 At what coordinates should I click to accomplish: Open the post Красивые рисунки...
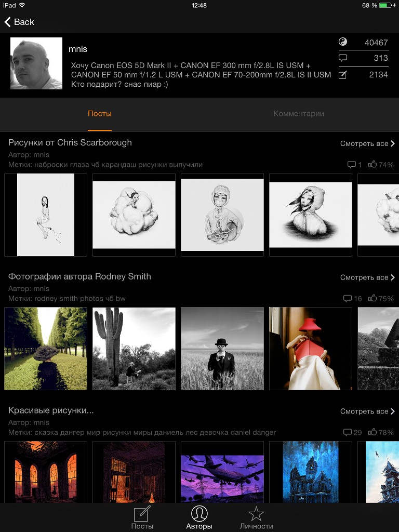pyautogui.click(x=51, y=410)
